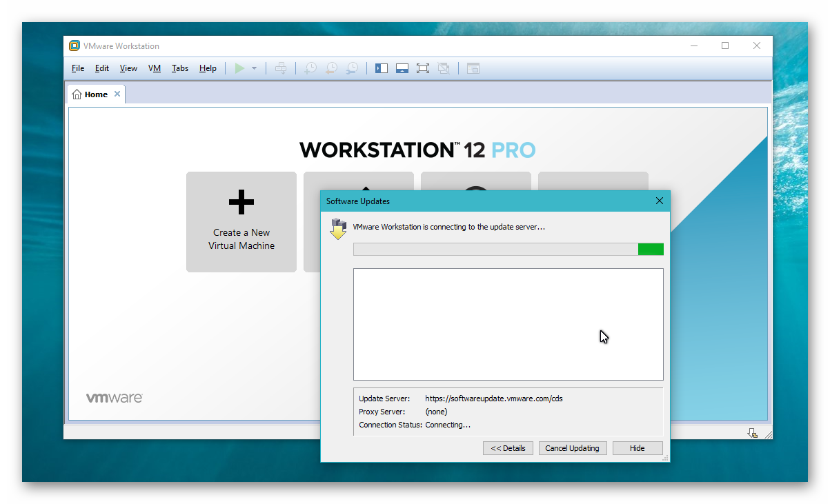Click the full screen mode icon
The width and height of the screenshot is (830, 504).
(x=423, y=68)
